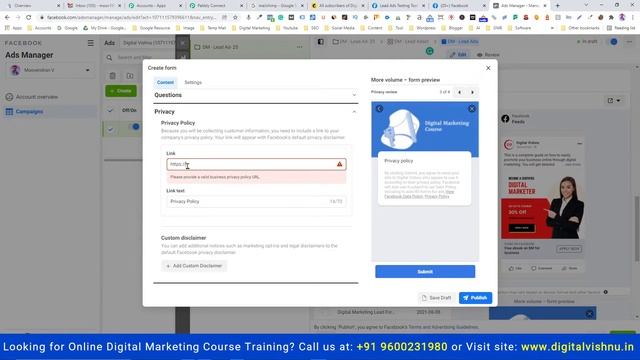
Task: Go back in browser history
Action: [7, 18]
